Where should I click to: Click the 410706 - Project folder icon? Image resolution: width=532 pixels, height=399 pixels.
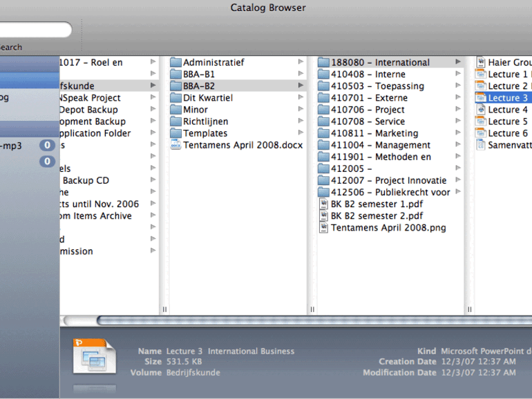pyautogui.click(x=323, y=110)
